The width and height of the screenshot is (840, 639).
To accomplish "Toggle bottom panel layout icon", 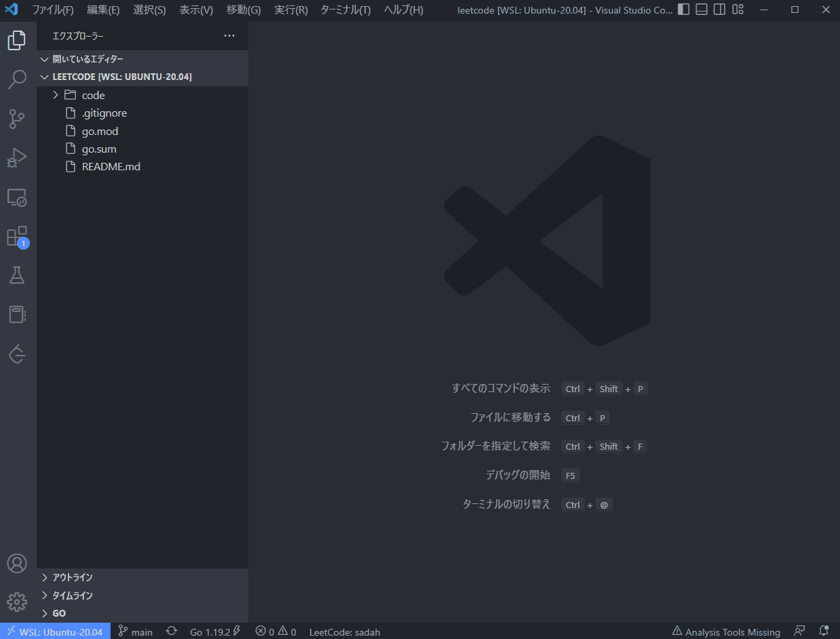I will [702, 9].
